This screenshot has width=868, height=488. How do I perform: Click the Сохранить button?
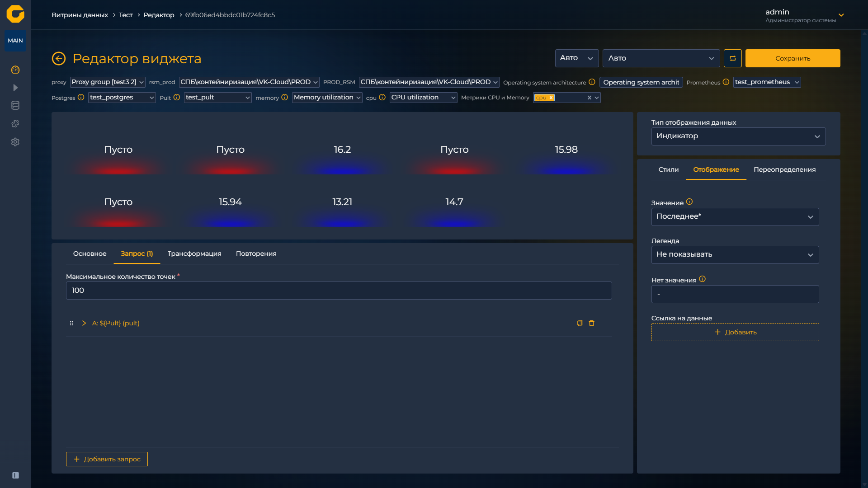click(793, 58)
